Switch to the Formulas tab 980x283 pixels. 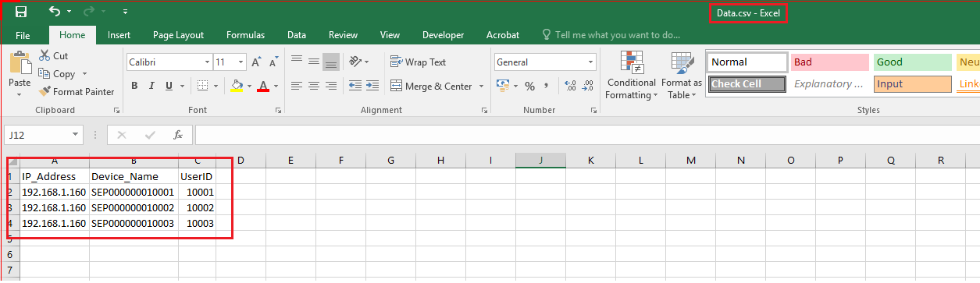pos(245,35)
